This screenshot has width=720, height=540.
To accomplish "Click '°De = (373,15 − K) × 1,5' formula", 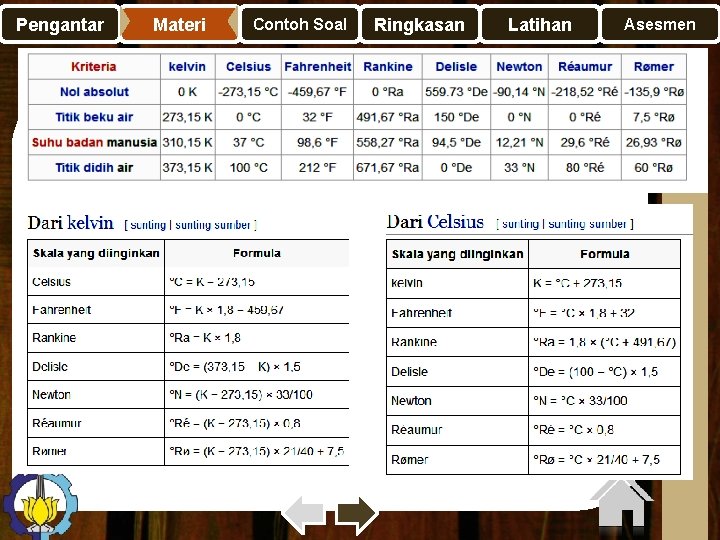I will [x=235, y=366].
